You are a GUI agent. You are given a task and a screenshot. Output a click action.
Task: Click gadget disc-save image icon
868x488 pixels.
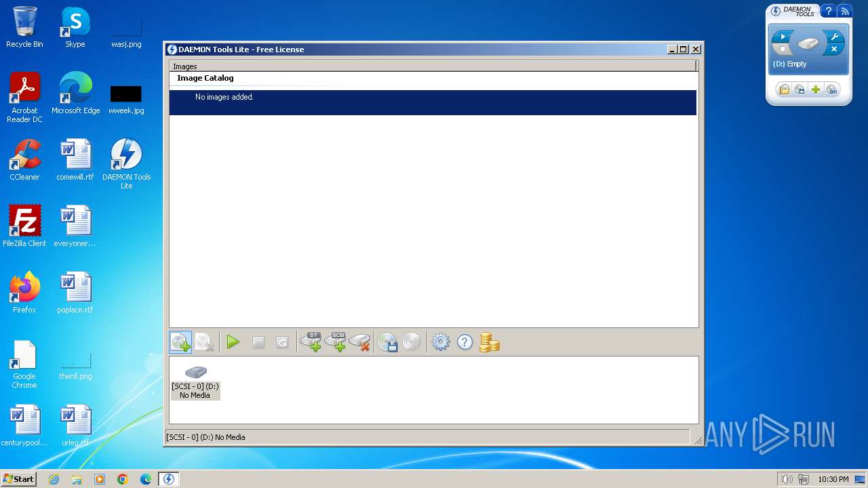[800, 89]
